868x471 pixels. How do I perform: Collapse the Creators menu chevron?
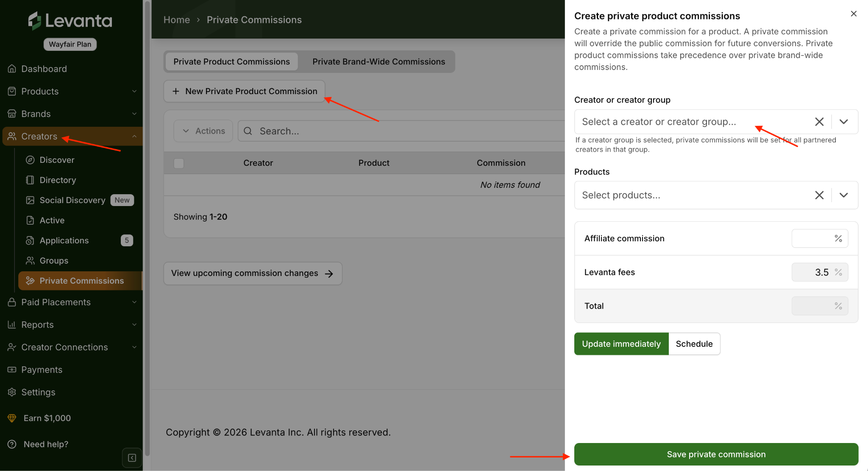pos(134,136)
